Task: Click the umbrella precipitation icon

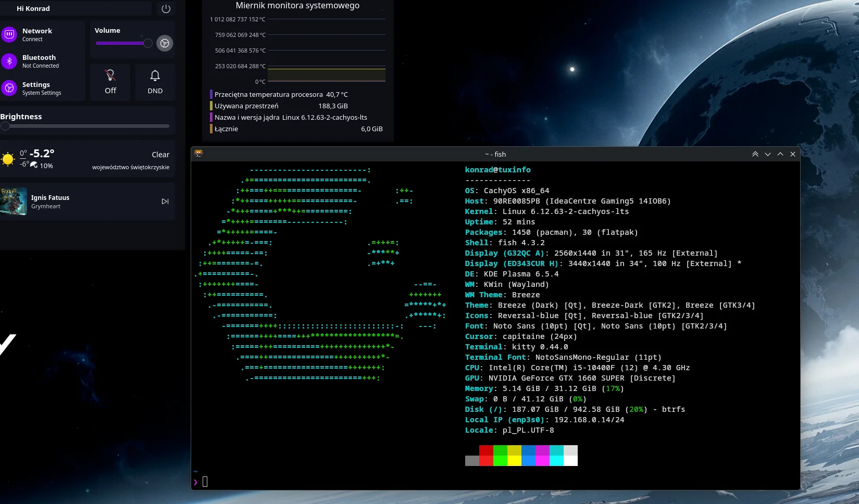Action: pyautogui.click(x=34, y=165)
